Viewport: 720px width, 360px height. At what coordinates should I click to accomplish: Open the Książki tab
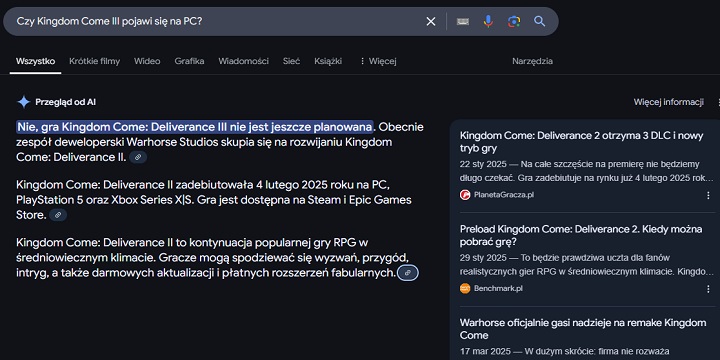pyautogui.click(x=328, y=61)
